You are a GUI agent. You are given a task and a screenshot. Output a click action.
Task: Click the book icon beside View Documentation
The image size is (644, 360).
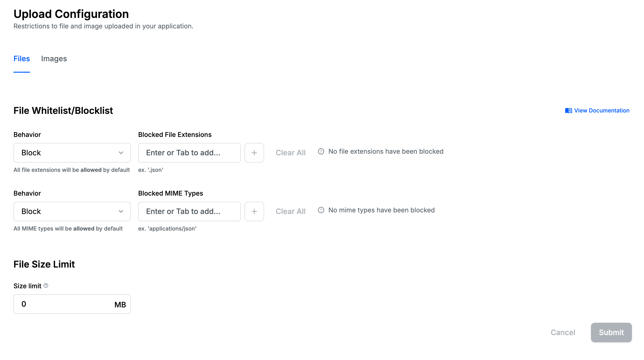pos(568,111)
